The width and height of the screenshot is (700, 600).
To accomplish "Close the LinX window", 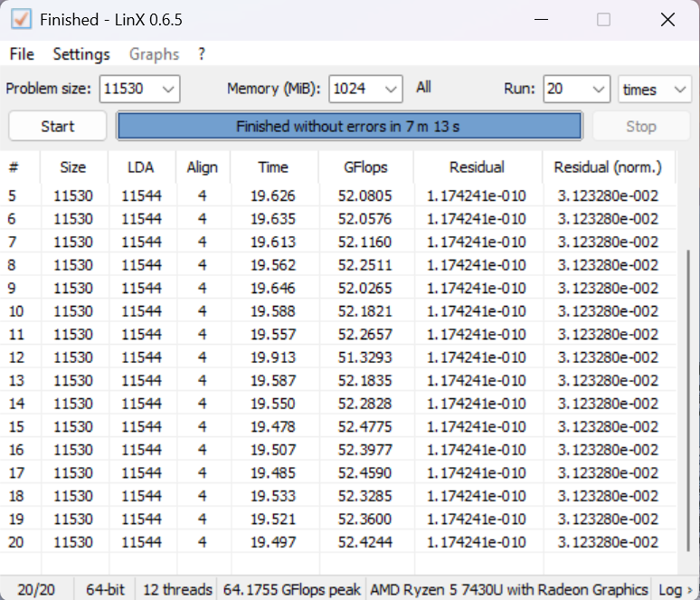I will click(667, 19).
